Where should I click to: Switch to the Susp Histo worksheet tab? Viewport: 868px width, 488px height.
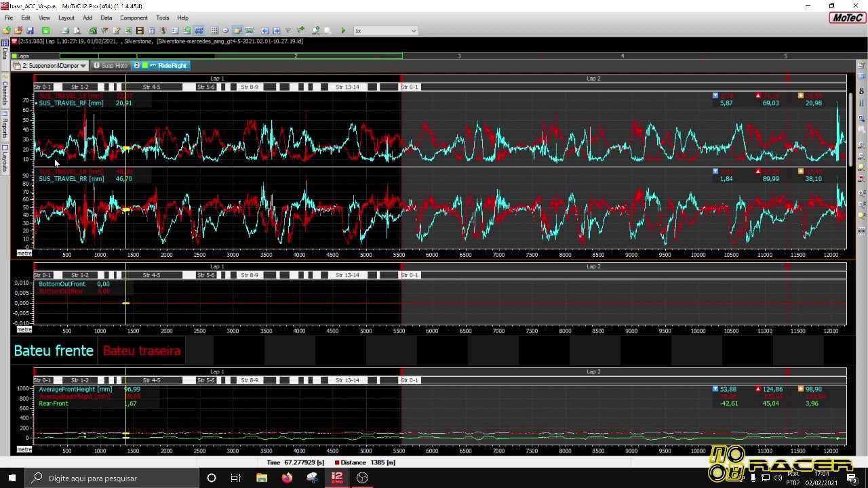click(111, 66)
